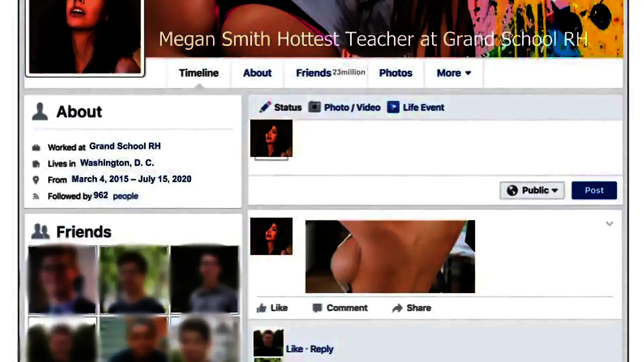Click the Photo / Video camera icon
Viewport: 644px width, 362px height.
click(x=315, y=107)
